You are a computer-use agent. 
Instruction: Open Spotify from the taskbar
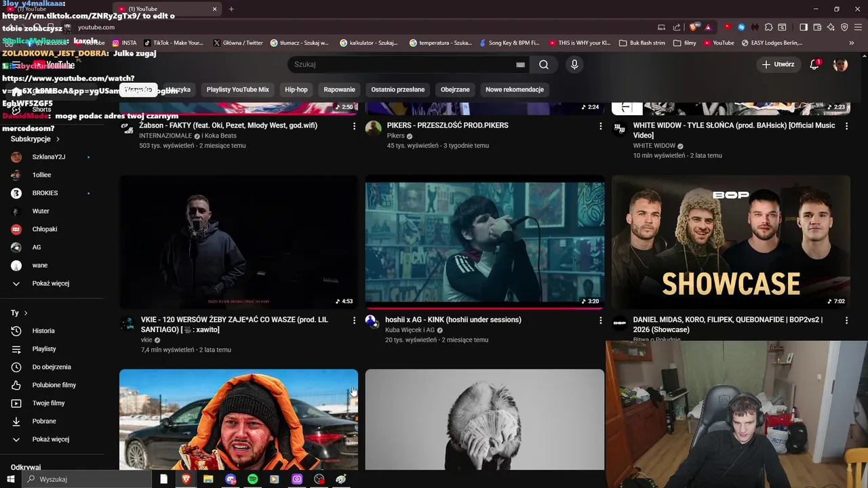[252, 479]
